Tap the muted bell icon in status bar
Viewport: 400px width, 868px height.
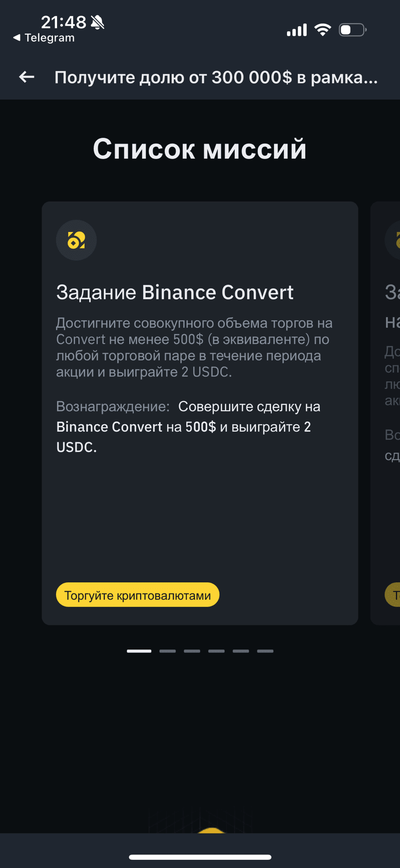98,22
